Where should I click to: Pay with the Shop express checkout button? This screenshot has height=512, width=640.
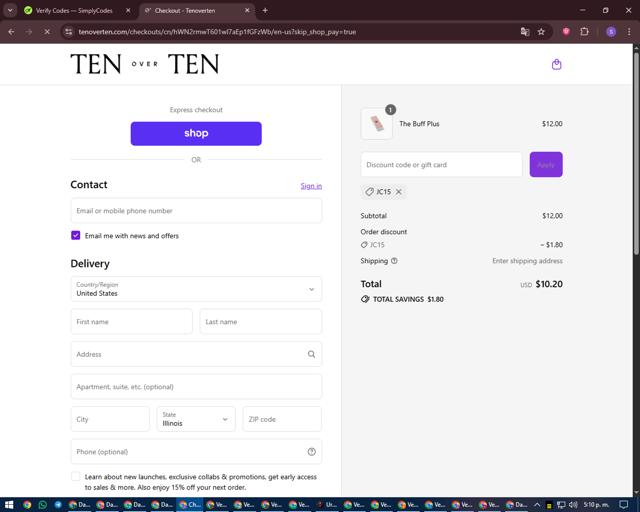tap(196, 134)
